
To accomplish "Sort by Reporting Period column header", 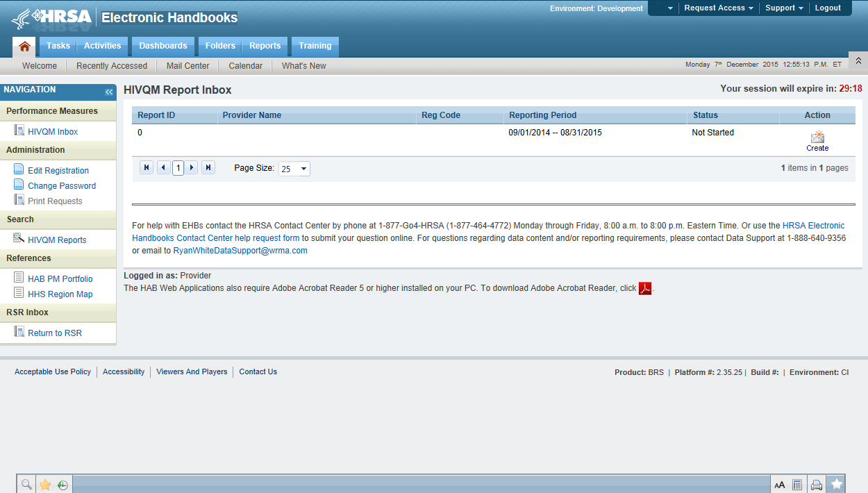I will coord(543,115).
